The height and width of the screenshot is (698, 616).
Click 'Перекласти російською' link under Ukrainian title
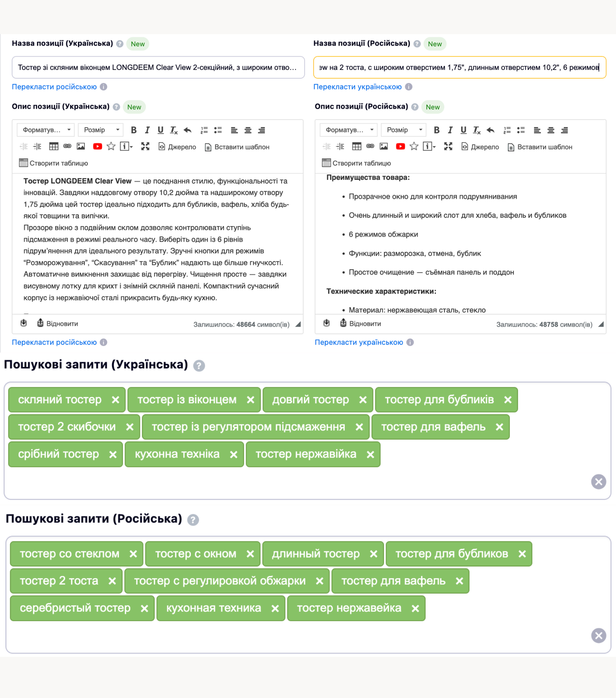(54, 87)
